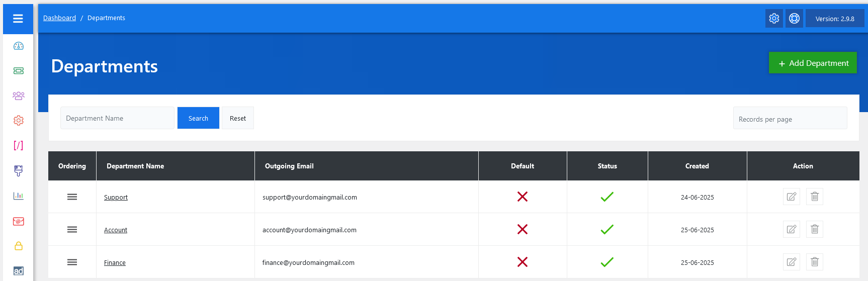Viewport: 868px width, 281px height.
Task: Open the tickets icon in sidebar
Action: pyautogui.click(x=19, y=71)
